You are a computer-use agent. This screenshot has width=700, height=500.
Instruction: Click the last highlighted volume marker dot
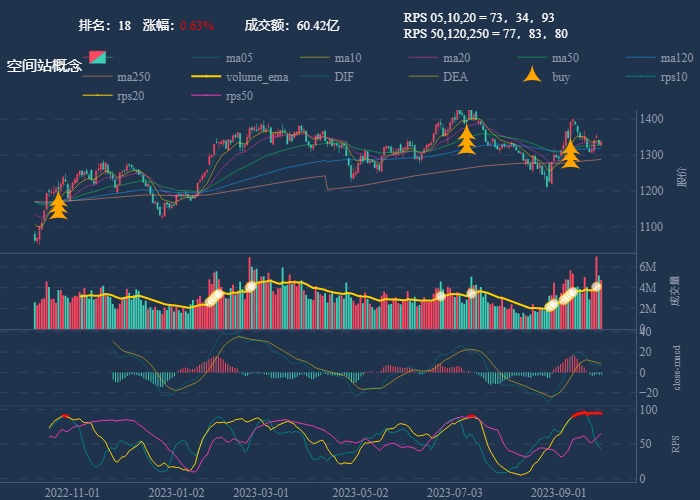(x=596, y=287)
